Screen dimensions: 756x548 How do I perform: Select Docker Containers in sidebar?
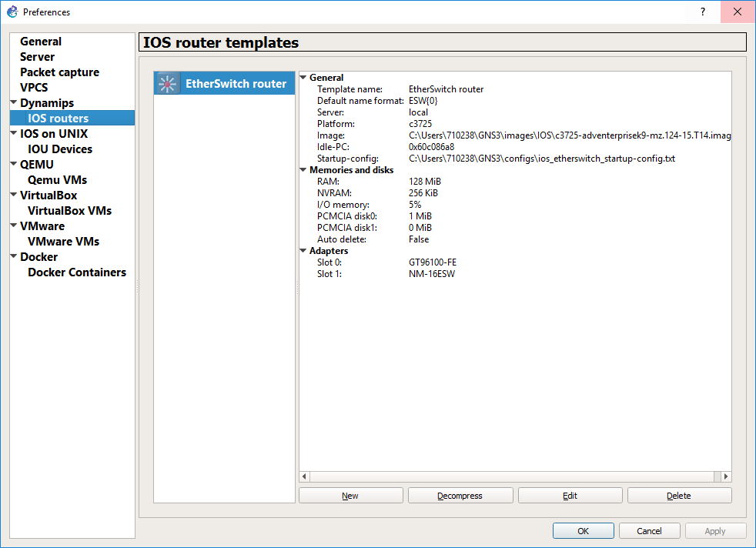(x=77, y=272)
